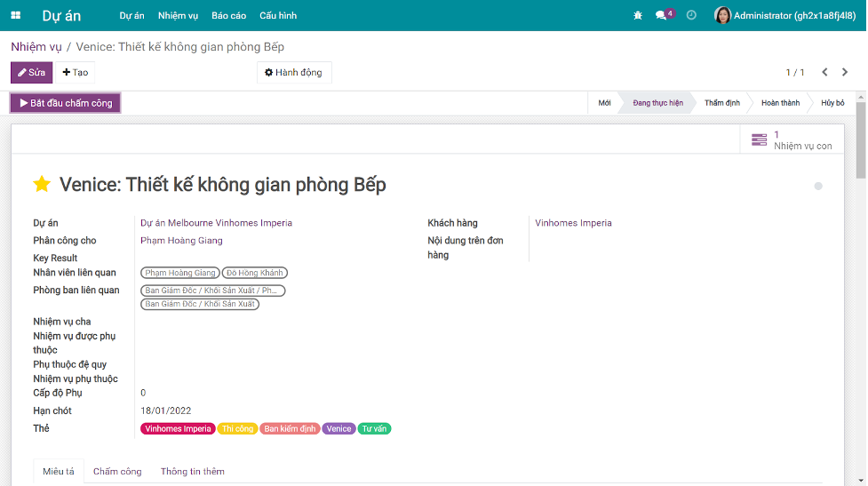Click the 1 / 1 pager counter
This screenshot has width=868, height=486.
(x=795, y=73)
